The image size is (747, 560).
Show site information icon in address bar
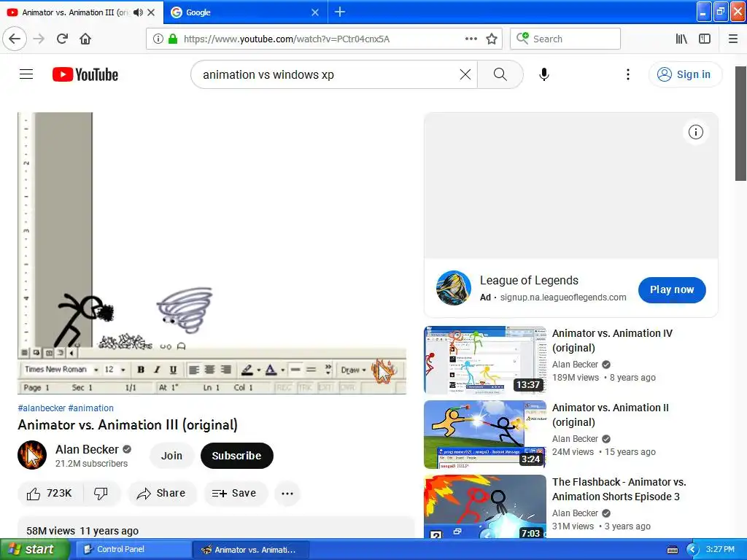(158, 39)
